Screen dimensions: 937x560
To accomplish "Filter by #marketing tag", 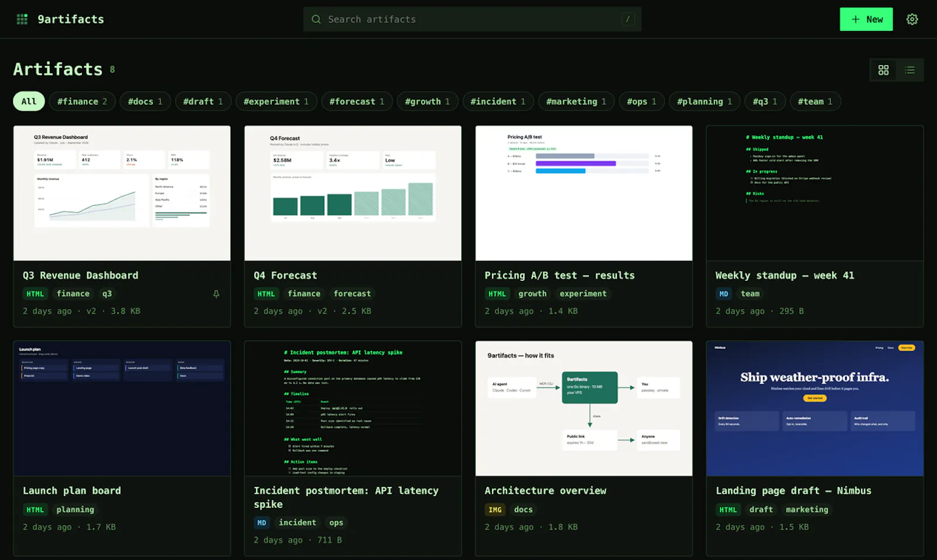I will (576, 101).
